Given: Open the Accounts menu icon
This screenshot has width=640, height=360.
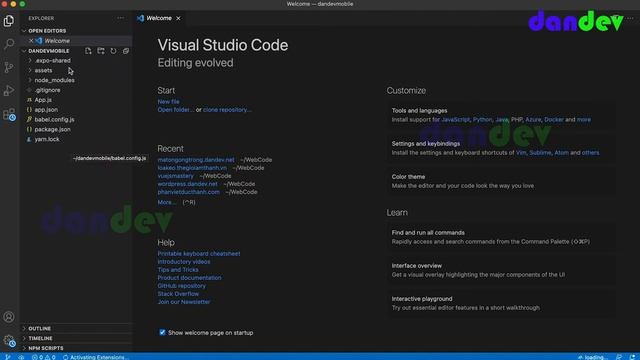Looking at the screenshot, I should pyautogui.click(x=9, y=317).
